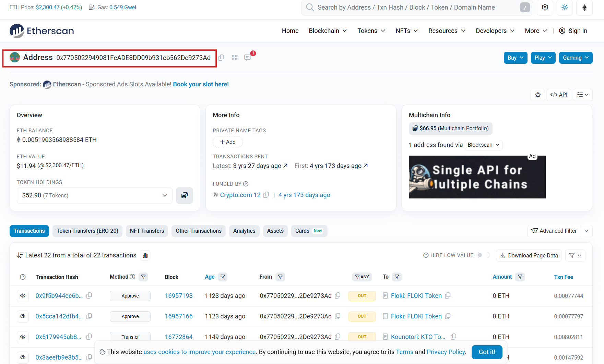Viewport: 604px width, 364px height.
Task: Copy the address to clipboard
Action: pyautogui.click(x=222, y=58)
